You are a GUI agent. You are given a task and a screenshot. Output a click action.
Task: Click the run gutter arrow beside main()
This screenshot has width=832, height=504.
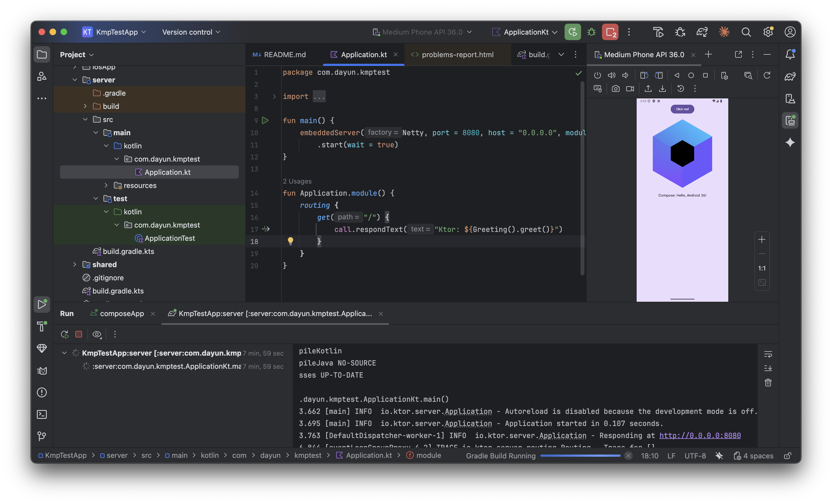coord(266,120)
